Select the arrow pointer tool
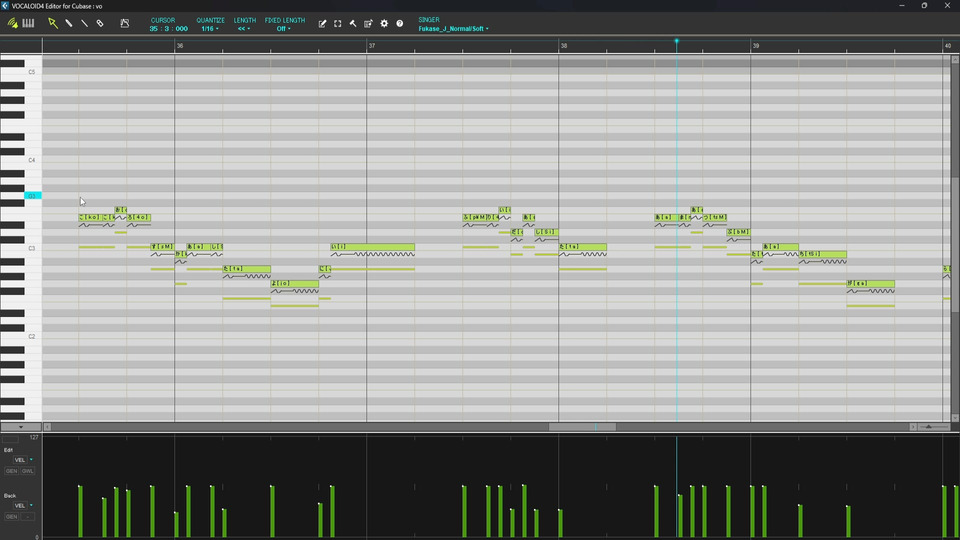Image resolution: width=960 pixels, height=540 pixels. click(53, 23)
